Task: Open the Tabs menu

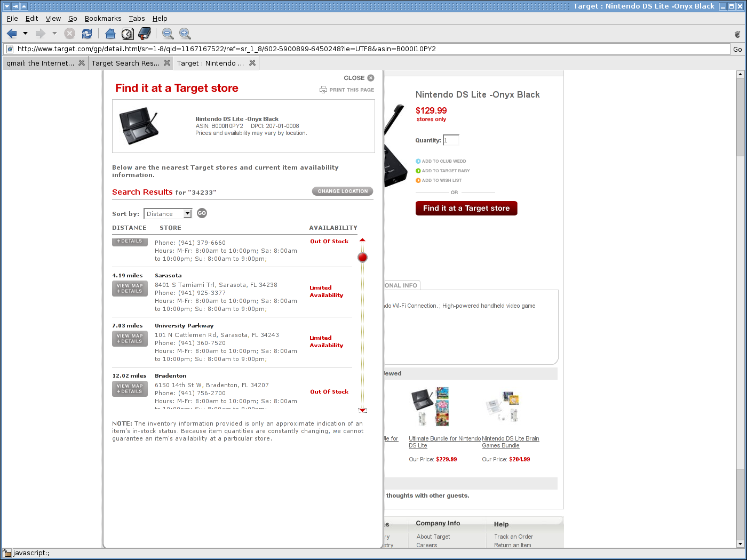Action: (x=137, y=18)
